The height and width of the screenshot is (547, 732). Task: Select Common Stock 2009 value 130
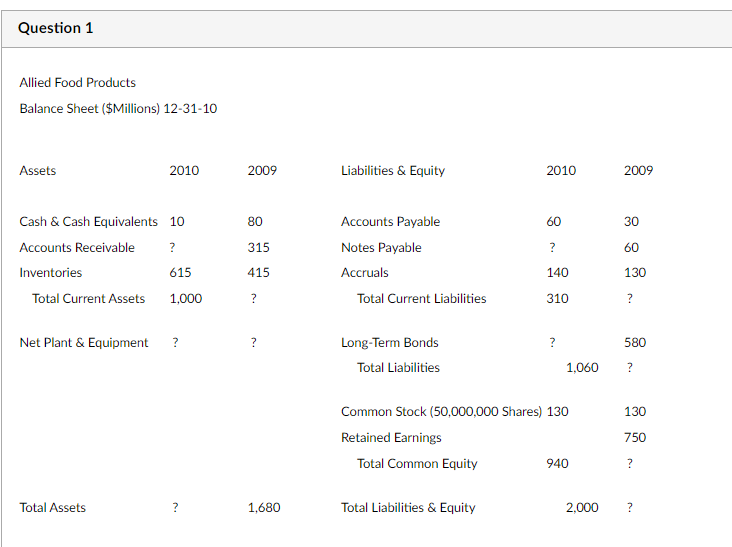pos(635,412)
